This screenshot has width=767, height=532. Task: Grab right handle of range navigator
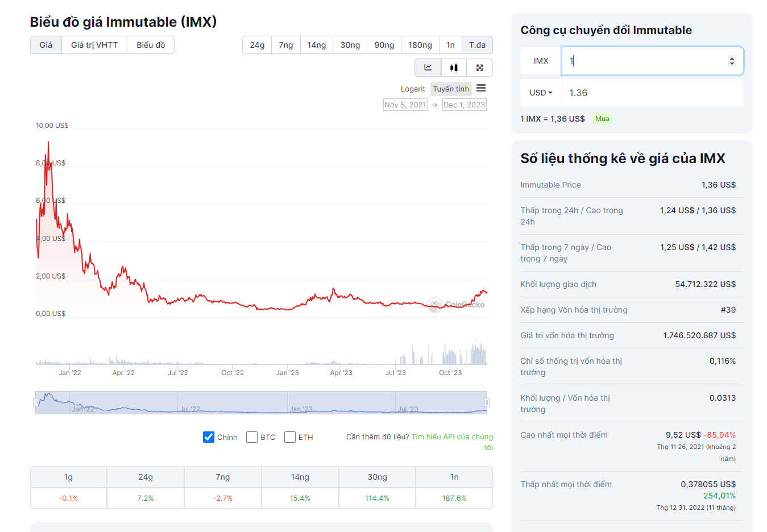click(x=487, y=402)
